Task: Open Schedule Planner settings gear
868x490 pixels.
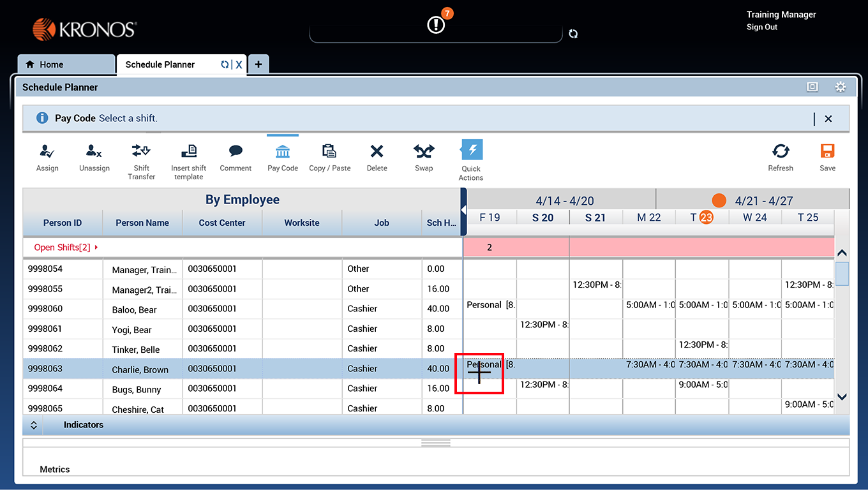Action: click(840, 86)
